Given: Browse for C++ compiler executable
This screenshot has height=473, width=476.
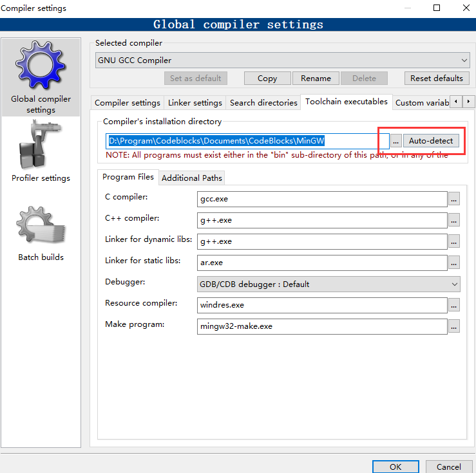Looking at the screenshot, I should (454, 220).
